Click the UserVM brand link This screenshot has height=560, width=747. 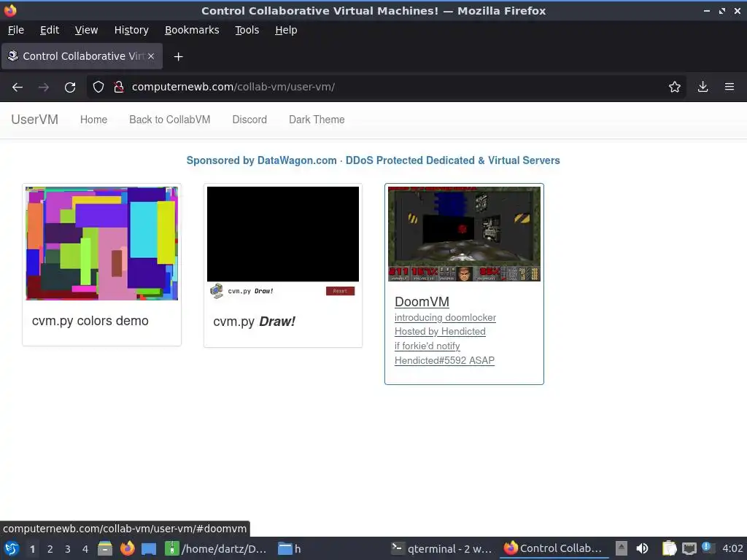[35, 119]
